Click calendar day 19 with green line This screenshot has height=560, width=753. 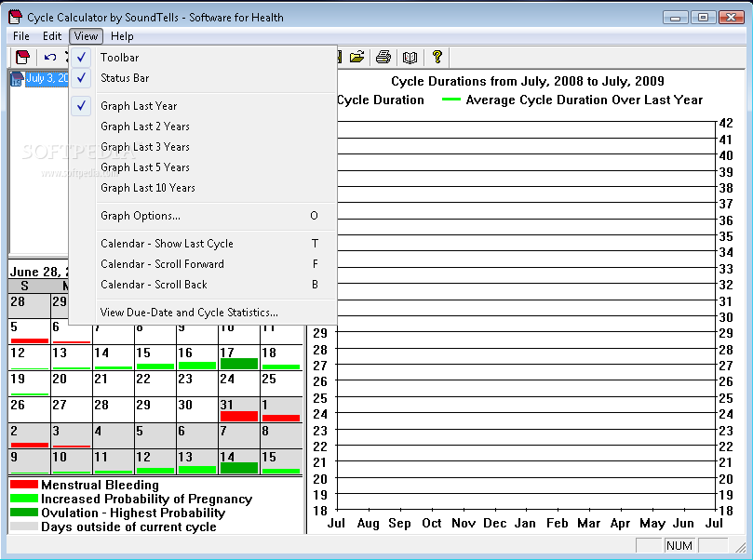click(x=29, y=383)
